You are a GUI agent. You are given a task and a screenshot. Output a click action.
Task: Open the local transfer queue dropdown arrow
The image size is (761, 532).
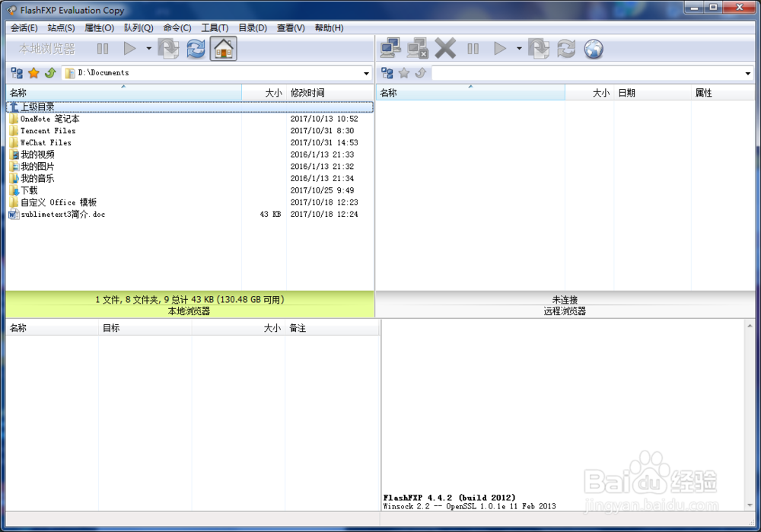148,49
